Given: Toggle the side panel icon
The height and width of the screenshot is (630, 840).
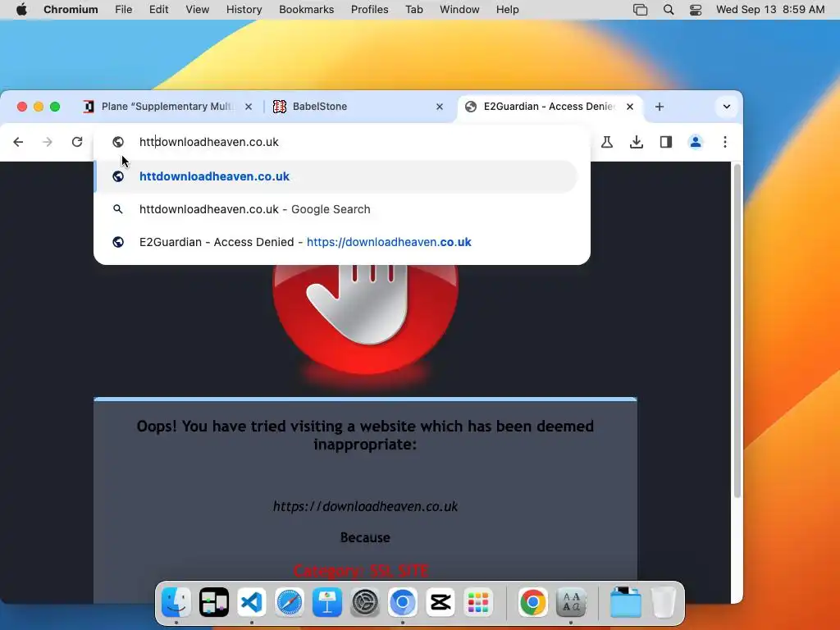Looking at the screenshot, I should (x=666, y=142).
